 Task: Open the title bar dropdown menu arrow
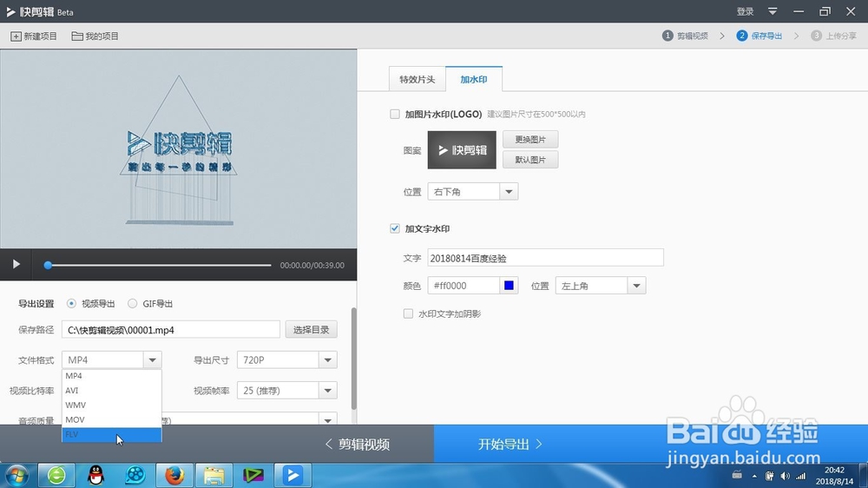(x=773, y=11)
